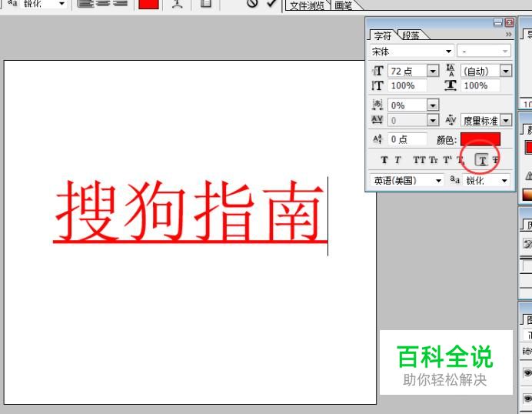Toggle Character palette button in options bar
This screenshot has height=414, width=532.
(205, 4)
